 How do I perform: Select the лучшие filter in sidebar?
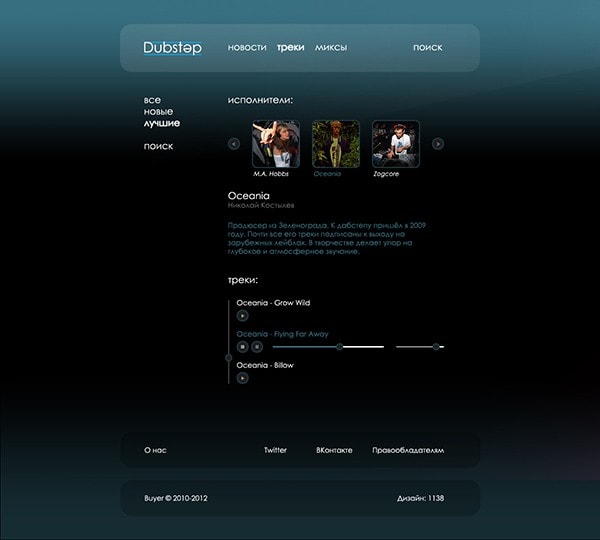(x=161, y=123)
